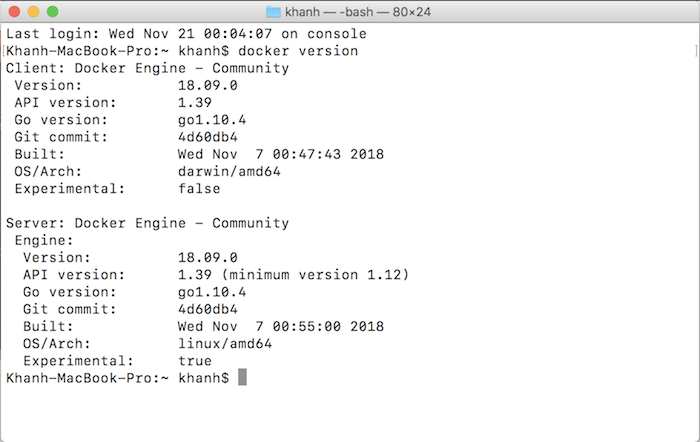Click client Git commit 4d60db4
Image resolution: width=700 pixels, height=442 pixels.
click(208, 137)
